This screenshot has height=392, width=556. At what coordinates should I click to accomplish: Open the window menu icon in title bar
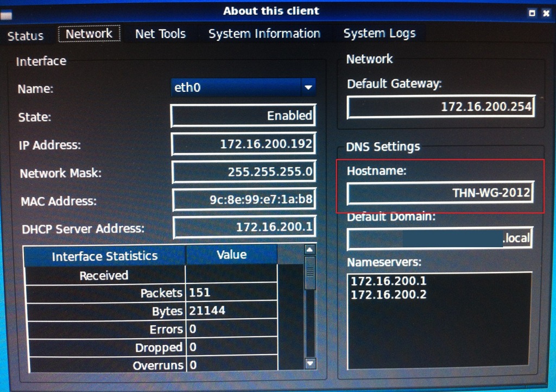tap(7, 14)
